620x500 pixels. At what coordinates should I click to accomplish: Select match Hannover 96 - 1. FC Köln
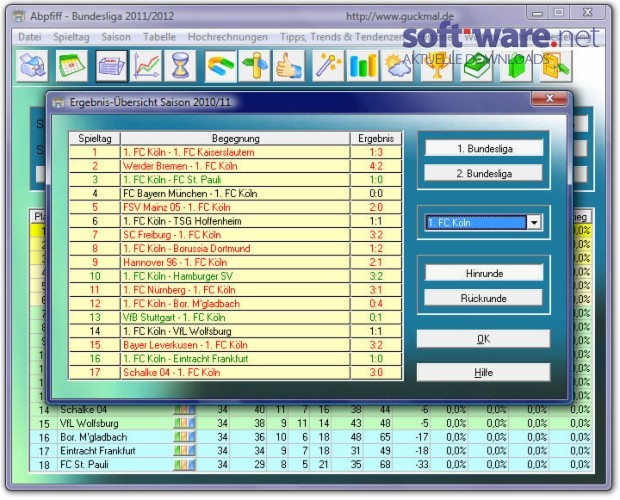click(236, 262)
